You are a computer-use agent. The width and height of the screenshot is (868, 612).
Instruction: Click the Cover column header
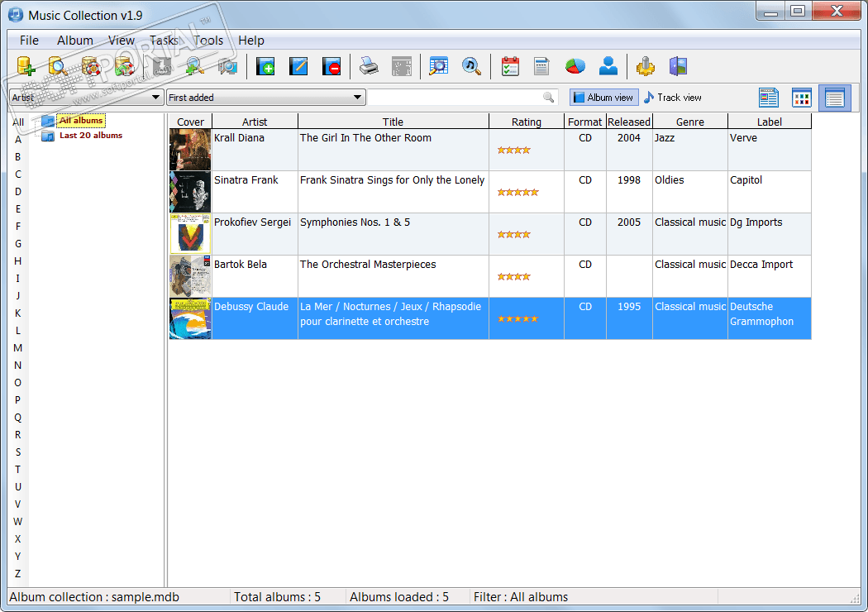click(190, 122)
